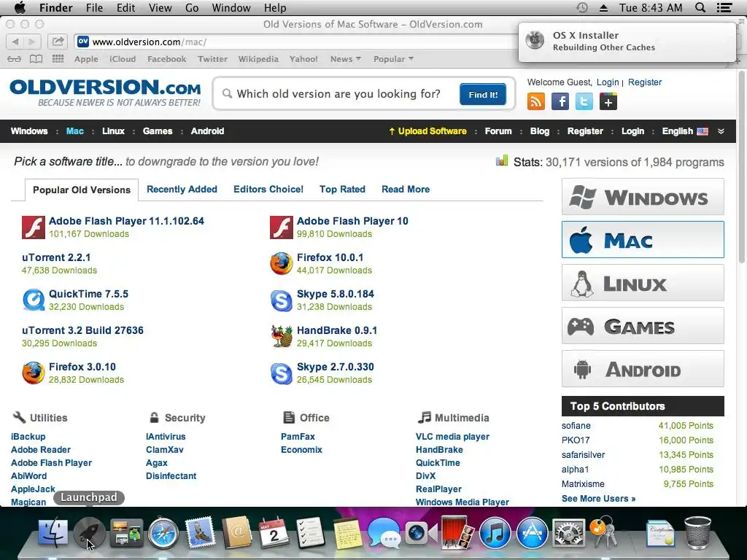Open the Apple menu

pyautogui.click(x=20, y=7)
